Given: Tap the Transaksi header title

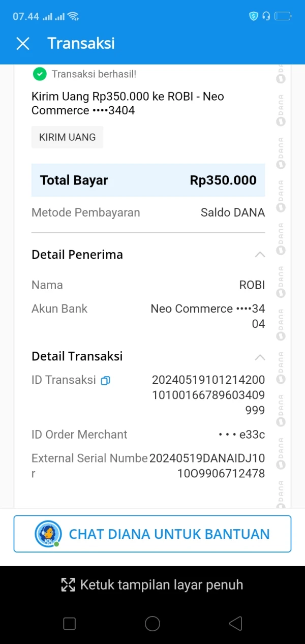Looking at the screenshot, I should 81,44.
